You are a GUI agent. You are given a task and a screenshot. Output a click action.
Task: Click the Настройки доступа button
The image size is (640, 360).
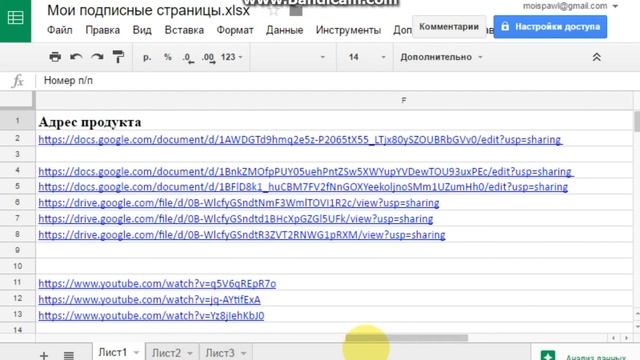point(550,27)
